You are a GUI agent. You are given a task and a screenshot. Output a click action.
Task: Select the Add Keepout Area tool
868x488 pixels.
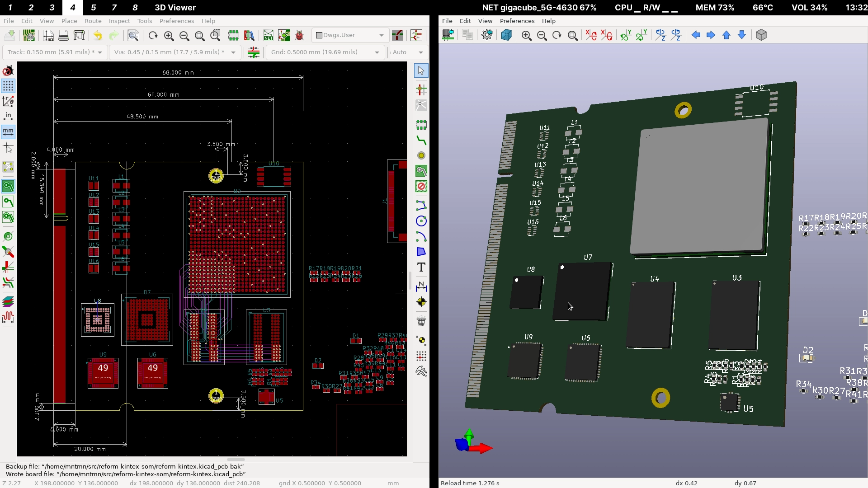421,186
